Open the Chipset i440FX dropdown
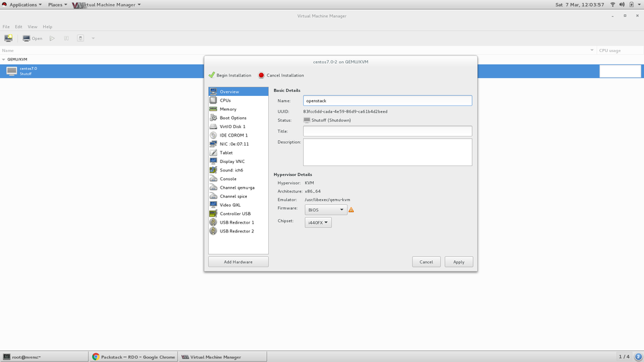644x362 pixels. click(318, 223)
